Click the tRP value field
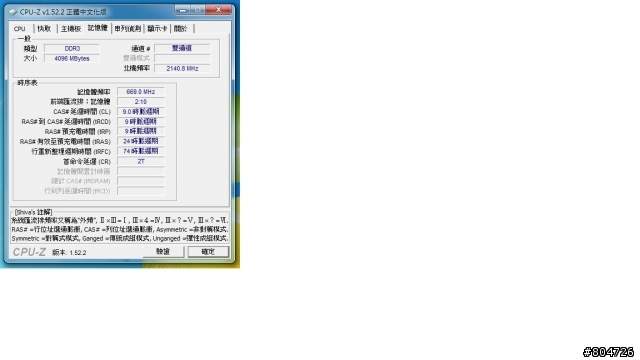The height and width of the screenshot is (360, 640). (x=141, y=131)
